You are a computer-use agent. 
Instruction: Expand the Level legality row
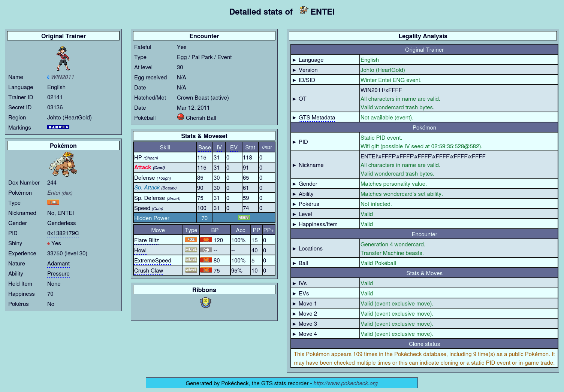294,214
